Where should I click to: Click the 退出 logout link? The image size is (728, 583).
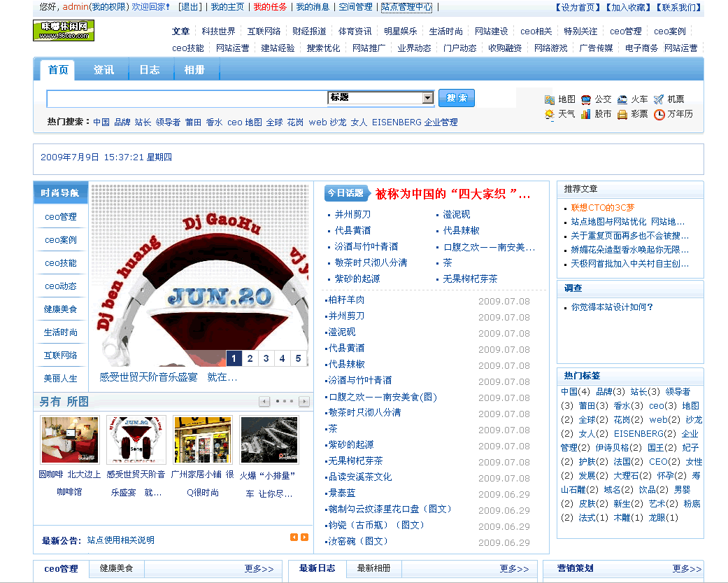(x=190, y=7)
